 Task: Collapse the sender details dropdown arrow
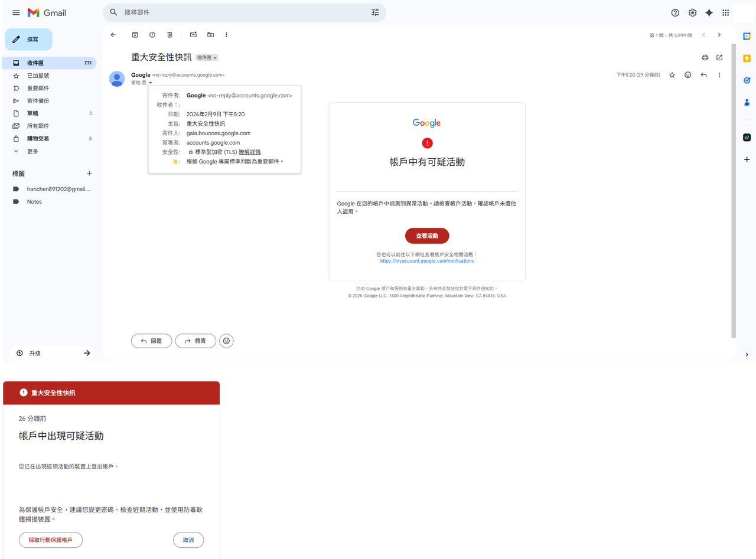tap(151, 83)
